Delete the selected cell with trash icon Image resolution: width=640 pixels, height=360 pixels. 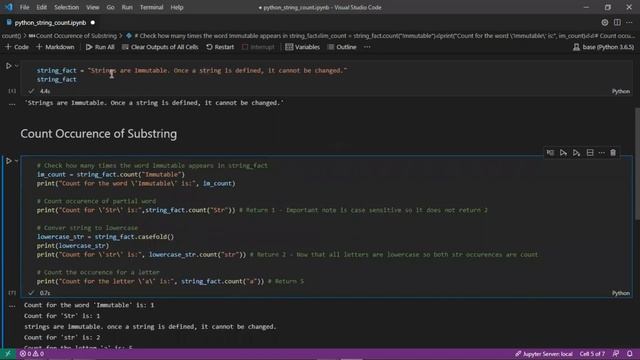tap(613, 153)
